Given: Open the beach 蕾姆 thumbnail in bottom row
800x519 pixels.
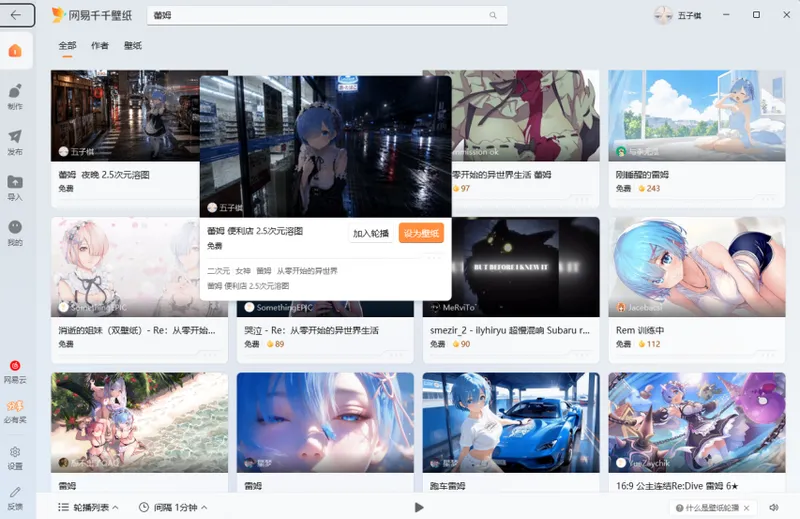Looking at the screenshot, I should coord(139,423).
